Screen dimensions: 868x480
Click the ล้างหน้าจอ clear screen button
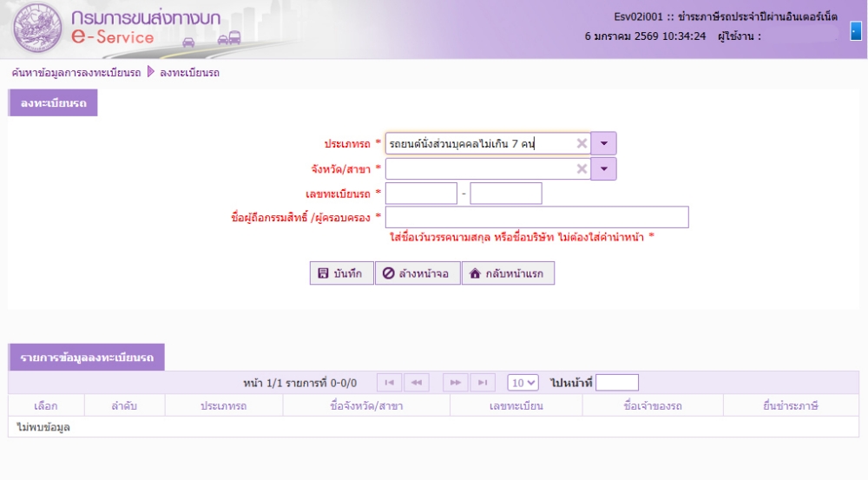(x=418, y=273)
